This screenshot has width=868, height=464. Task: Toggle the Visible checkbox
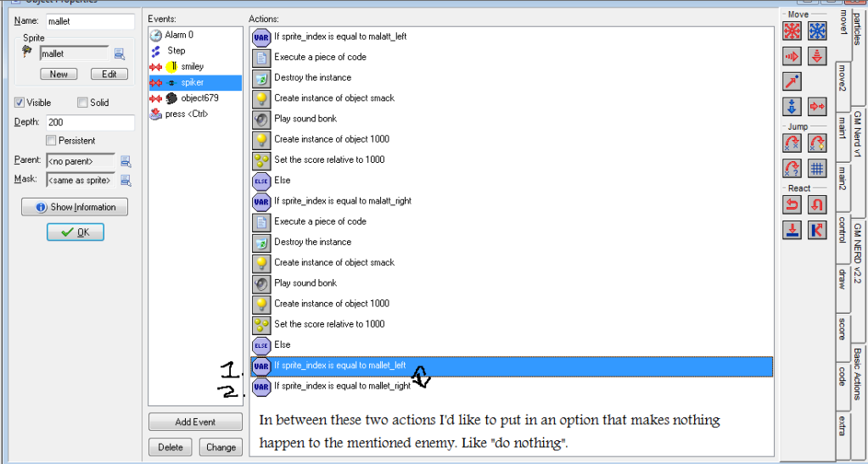tap(20, 103)
